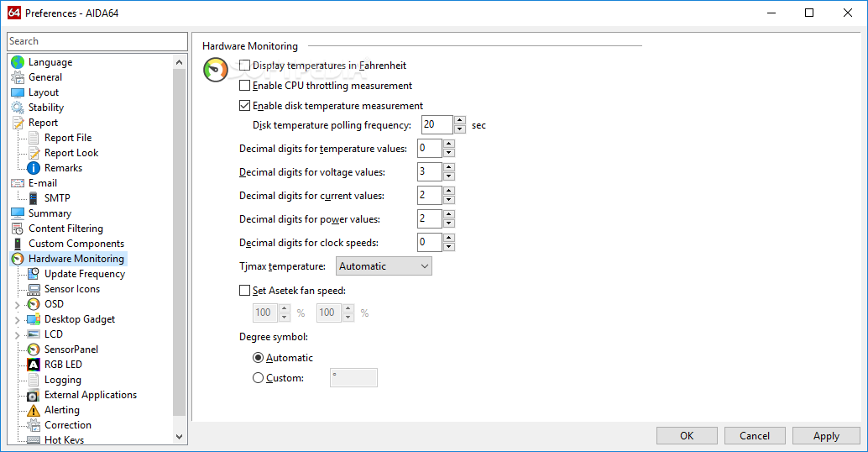Select Custom degree symbol radio button
Image resolution: width=868 pixels, height=452 pixels.
coord(258,378)
